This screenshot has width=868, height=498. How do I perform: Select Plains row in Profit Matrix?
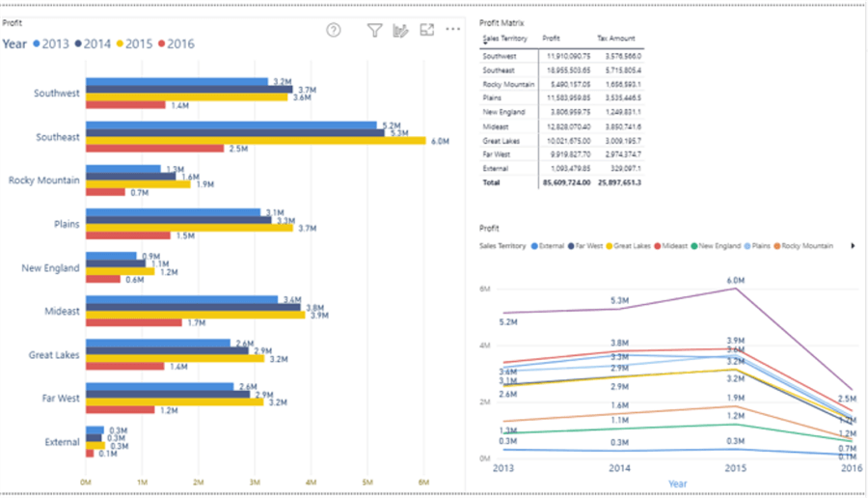[x=561, y=98]
